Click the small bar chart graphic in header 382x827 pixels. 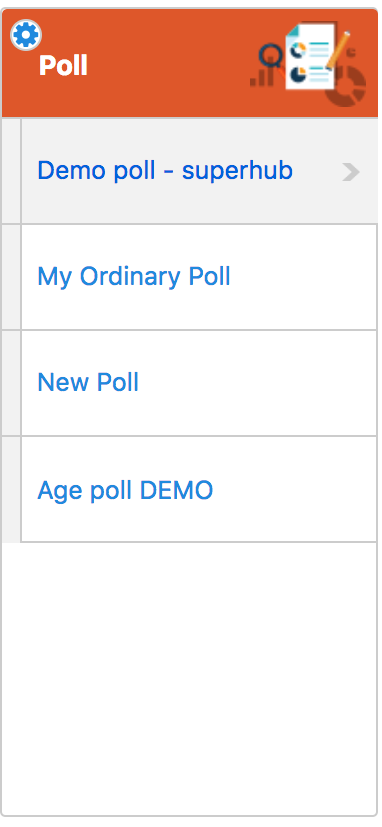click(x=262, y=77)
